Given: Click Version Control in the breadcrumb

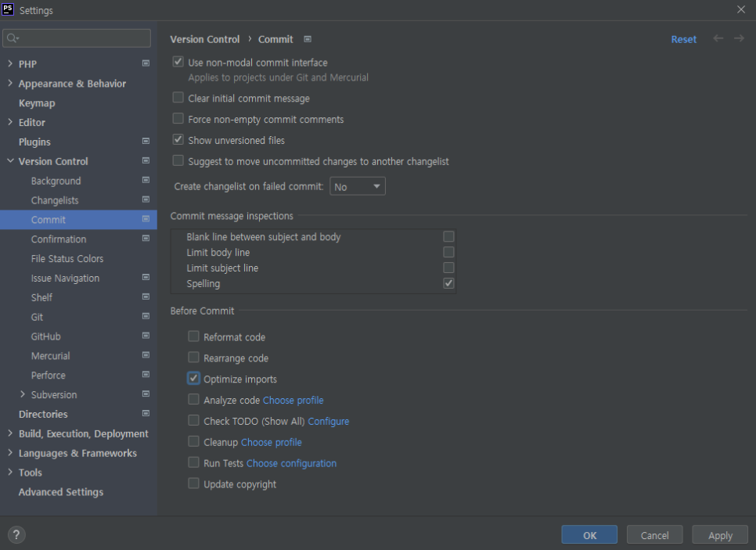Looking at the screenshot, I should [205, 40].
